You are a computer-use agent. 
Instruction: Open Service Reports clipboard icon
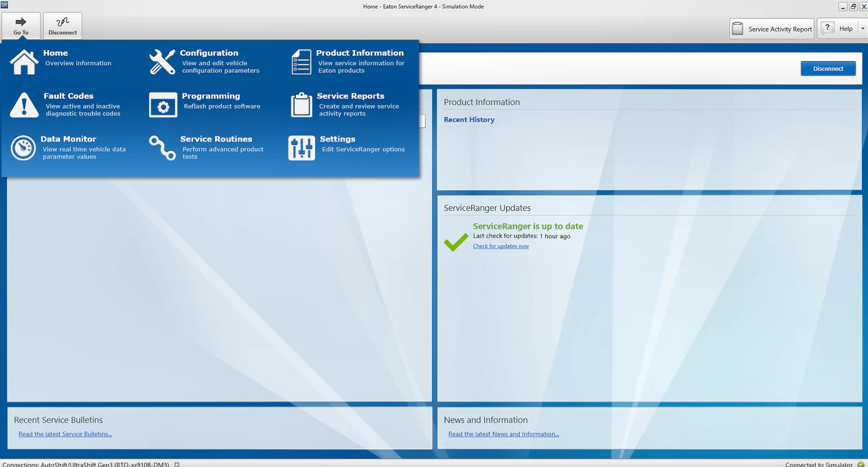[x=301, y=105]
